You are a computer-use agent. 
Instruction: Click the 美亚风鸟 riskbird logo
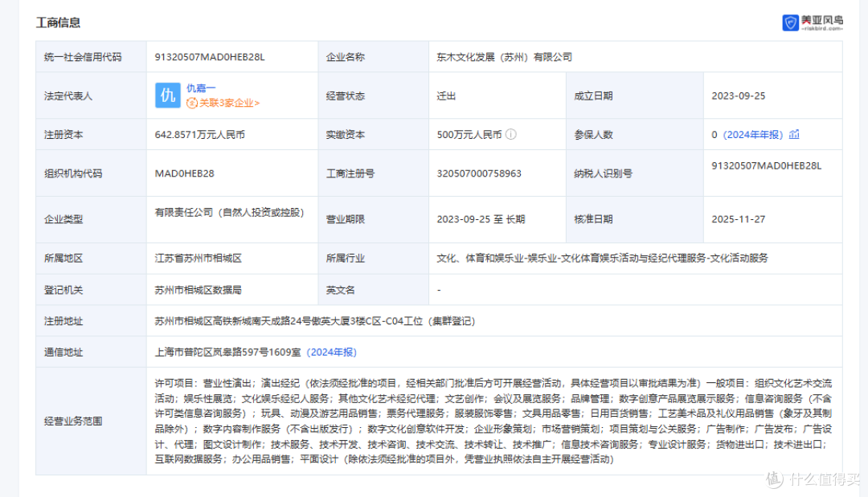tap(813, 22)
